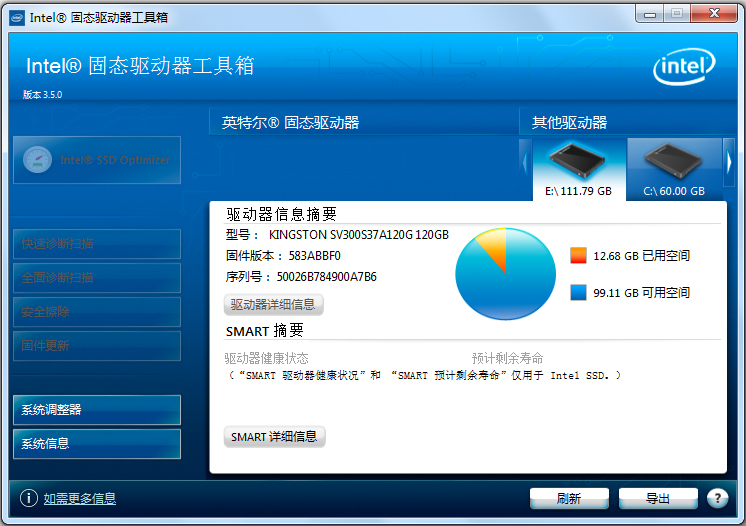This screenshot has height=526, width=746.
Task: Click the right arrow of the drive list
Action: coord(729,163)
